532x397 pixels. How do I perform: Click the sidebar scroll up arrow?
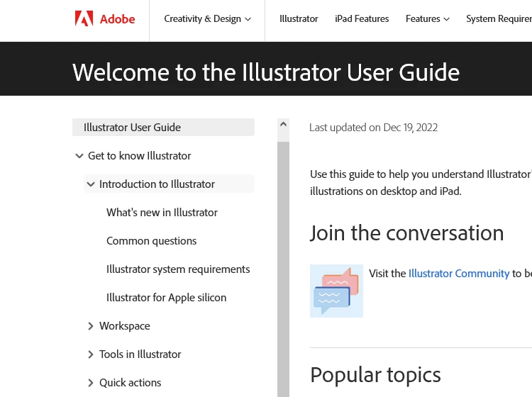[x=283, y=125]
